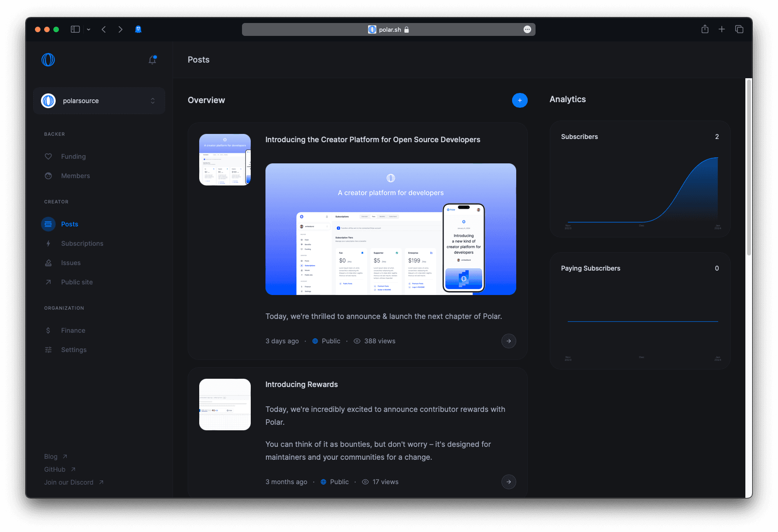The width and height of the screenshot is (778, 532).
Task: Toggle the browser sidebar
Action: click(75, 29)
